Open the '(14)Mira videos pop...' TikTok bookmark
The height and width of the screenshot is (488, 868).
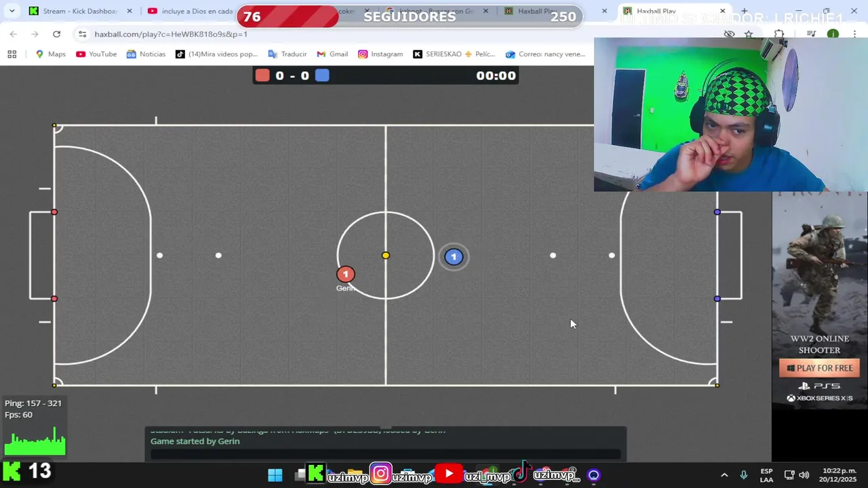click(x=216, y=54)
